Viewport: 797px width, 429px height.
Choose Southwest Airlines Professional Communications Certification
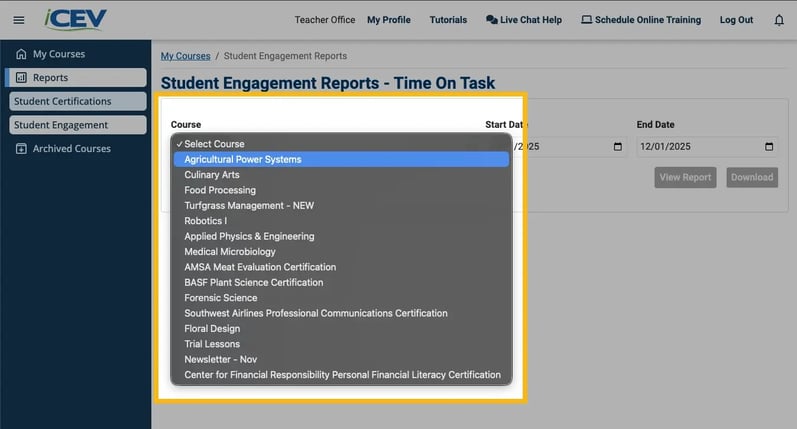[341, 313]
